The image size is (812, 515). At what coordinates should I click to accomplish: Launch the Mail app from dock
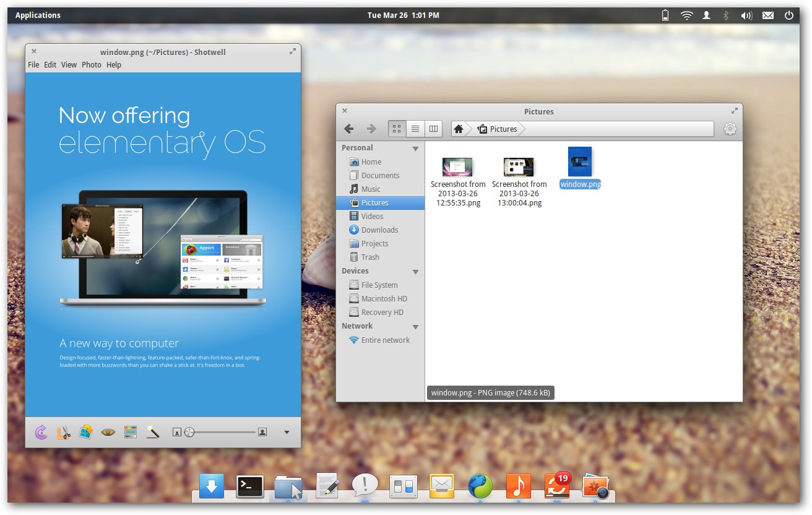tap(442, 487)
